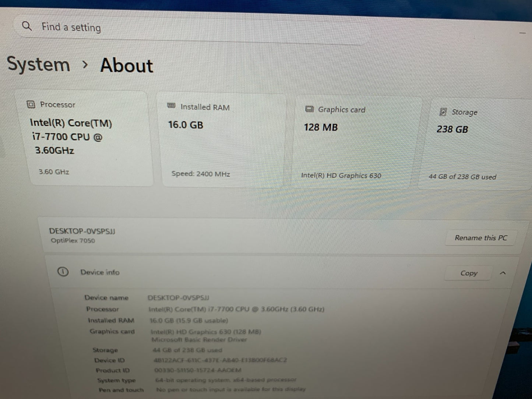Screen dimensions: 532x399
Task: Click the Graphics card icon
Action: (x=309, y=109)
